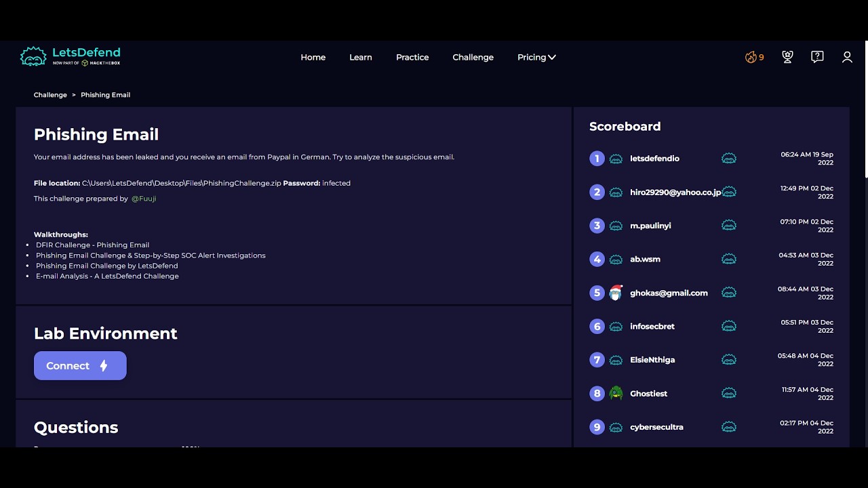868x488 pixels.
Task: Connect to the lab environment
Action: (80, 365)
